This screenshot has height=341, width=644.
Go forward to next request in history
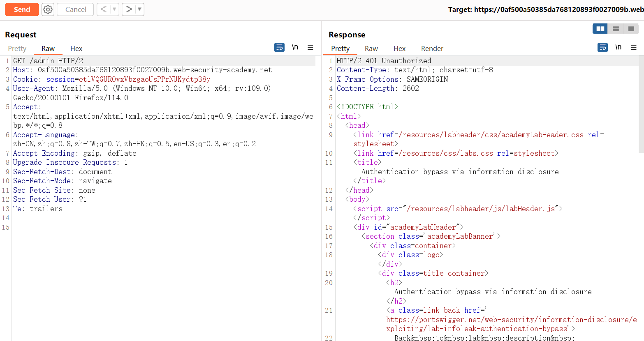click(129, 9)
